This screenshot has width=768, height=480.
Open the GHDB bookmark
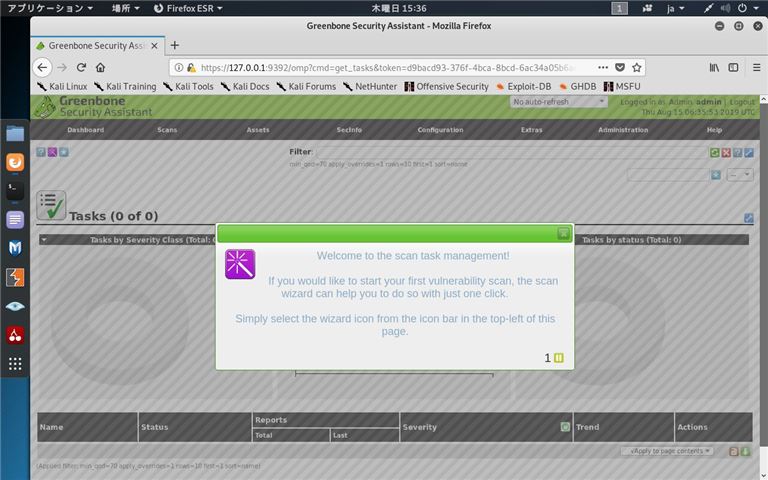(x=578, y=86)
